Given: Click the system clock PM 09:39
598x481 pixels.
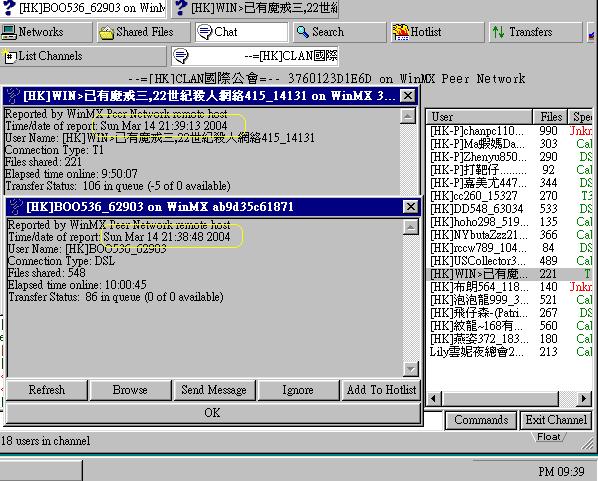Looking at the screenshot, I should coord(561,472).
